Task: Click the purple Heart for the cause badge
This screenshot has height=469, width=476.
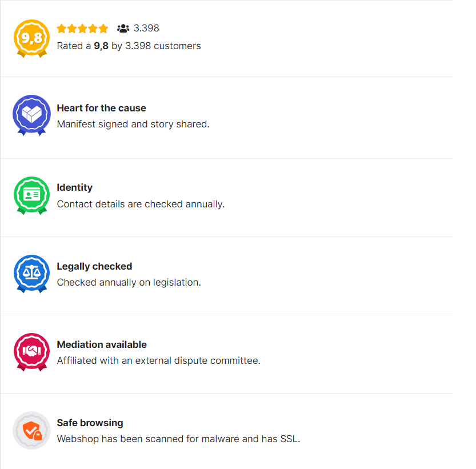Action: click(x=31, y=115)
